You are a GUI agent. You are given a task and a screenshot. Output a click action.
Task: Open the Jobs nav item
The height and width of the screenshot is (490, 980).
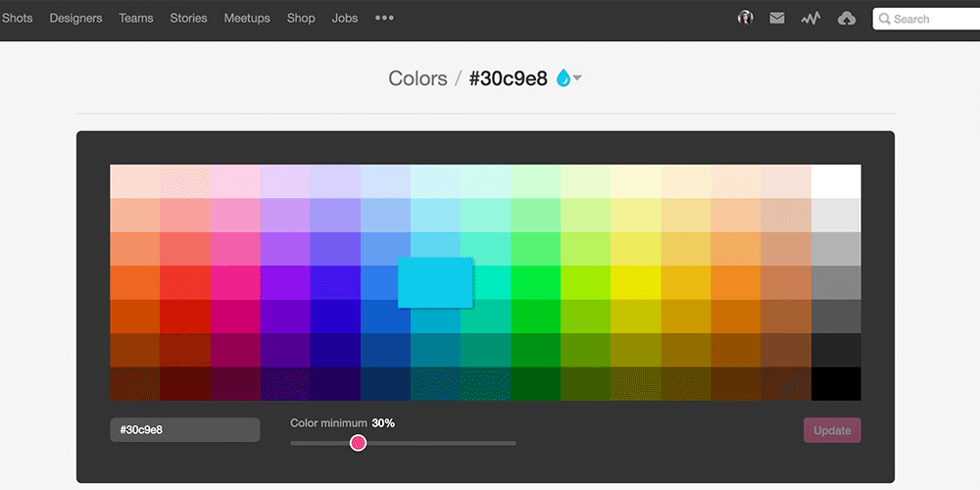[x=345, y=18]
